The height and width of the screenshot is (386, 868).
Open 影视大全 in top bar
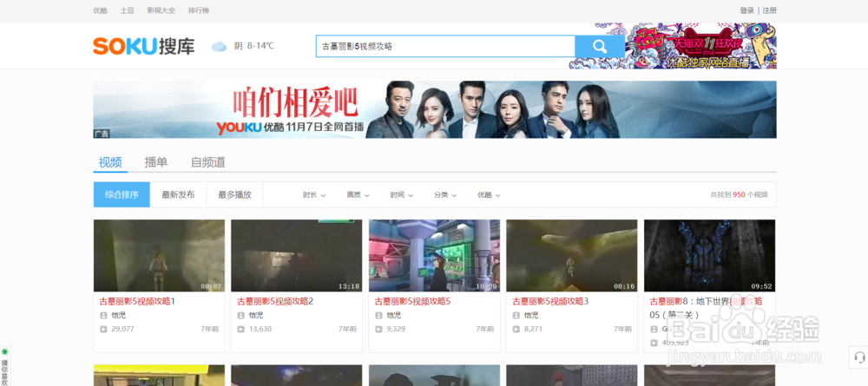pos(161,10)
